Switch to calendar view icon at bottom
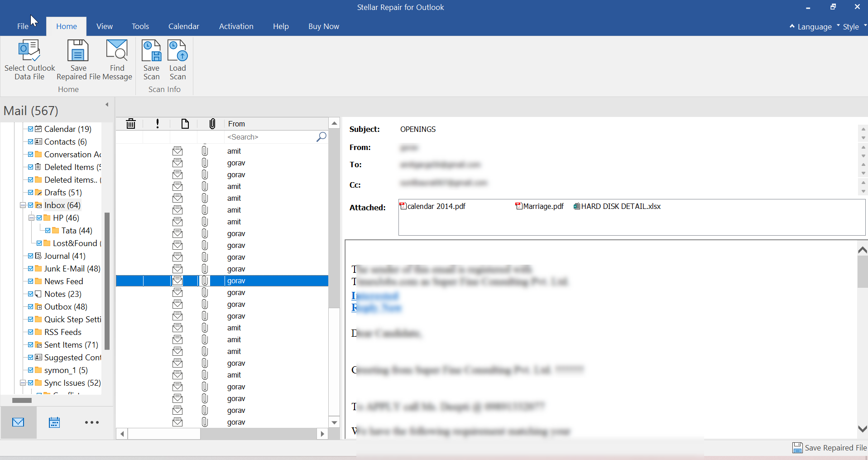The width and height of the screenshot is (868, 460). 54,422
